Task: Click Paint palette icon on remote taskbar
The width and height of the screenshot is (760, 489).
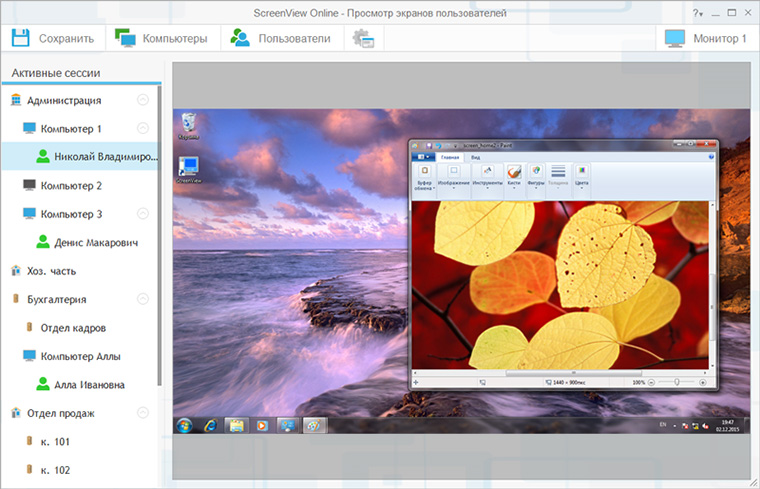Action: coord(314,426)
